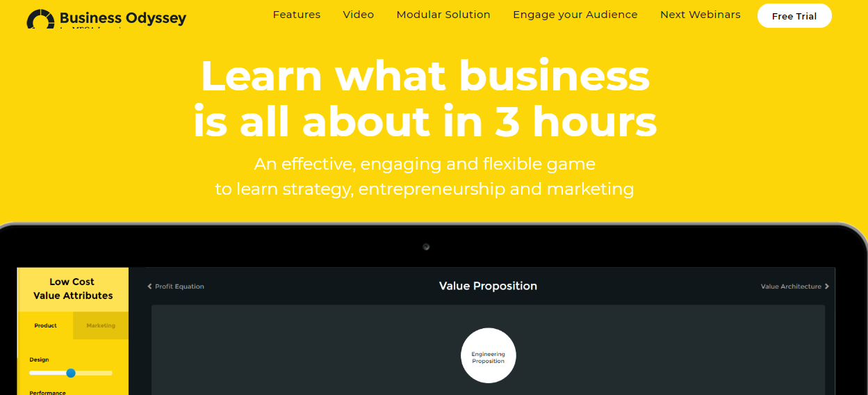The width and height of the screenshot is (868, 395).
Task: Click the Design slider handle
Action: (71, 373)
